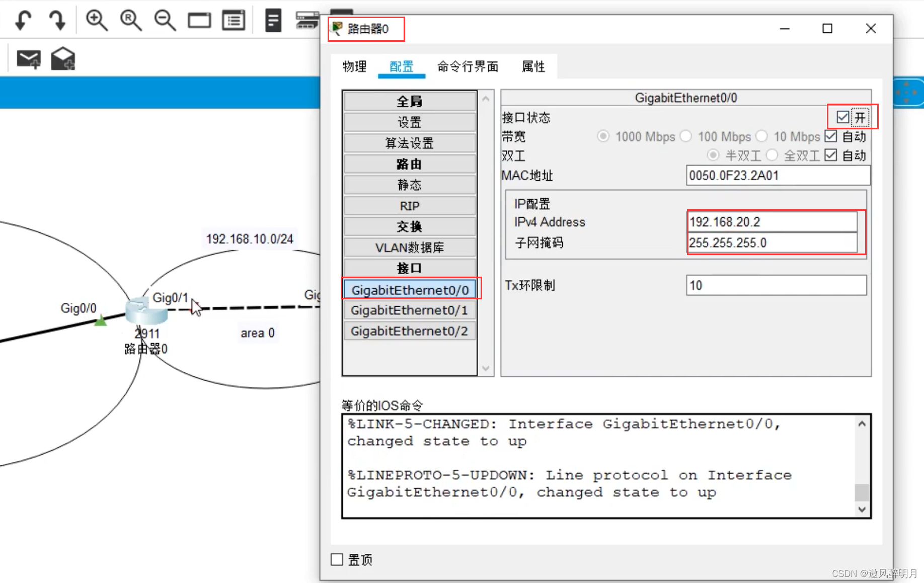Click IOS command box scroll up arrow
This screenshot has height=583, width=924.
(862, 424)
